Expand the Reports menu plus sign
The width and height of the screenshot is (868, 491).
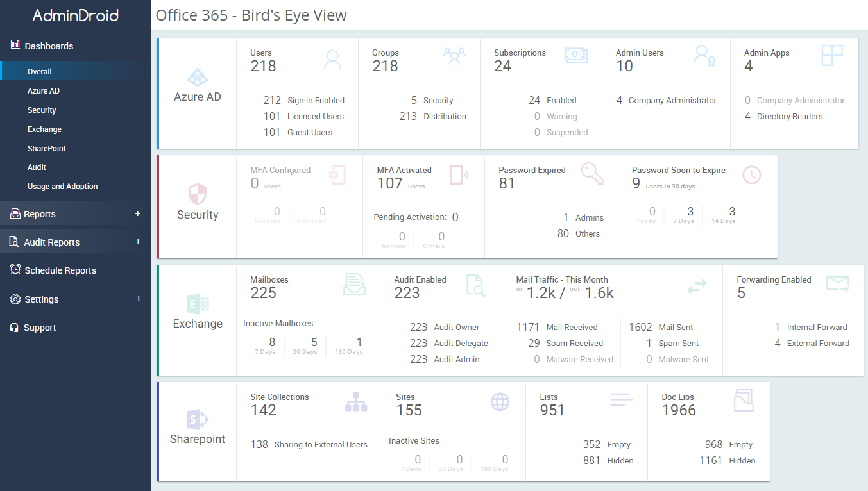point(138,214)
